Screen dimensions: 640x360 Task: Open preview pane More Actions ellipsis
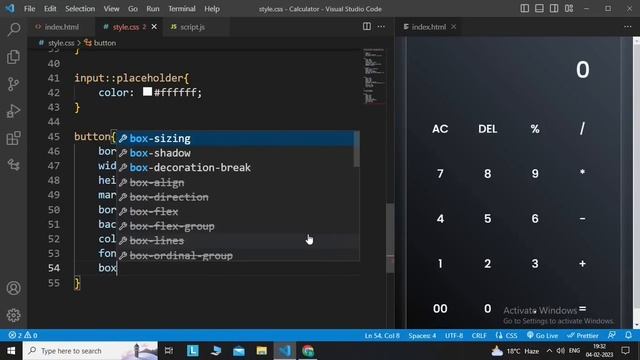[627, 27]
